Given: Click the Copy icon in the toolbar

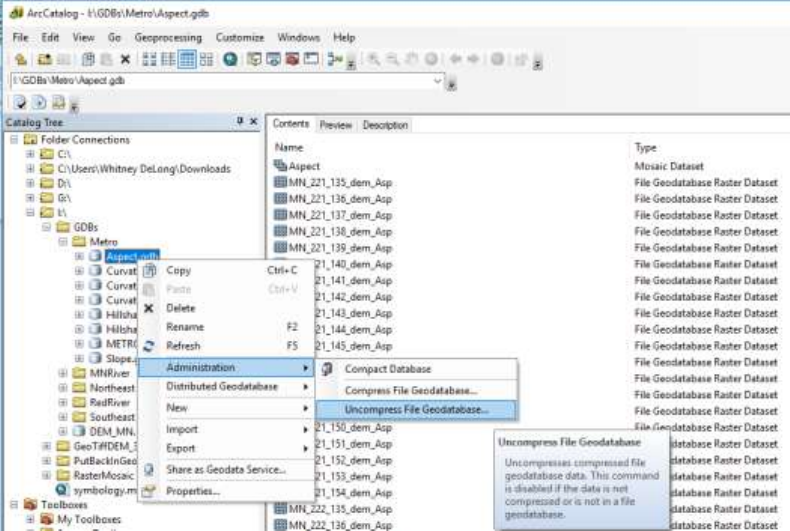Looking at the screenshot, I should click(x=88, y=59).
